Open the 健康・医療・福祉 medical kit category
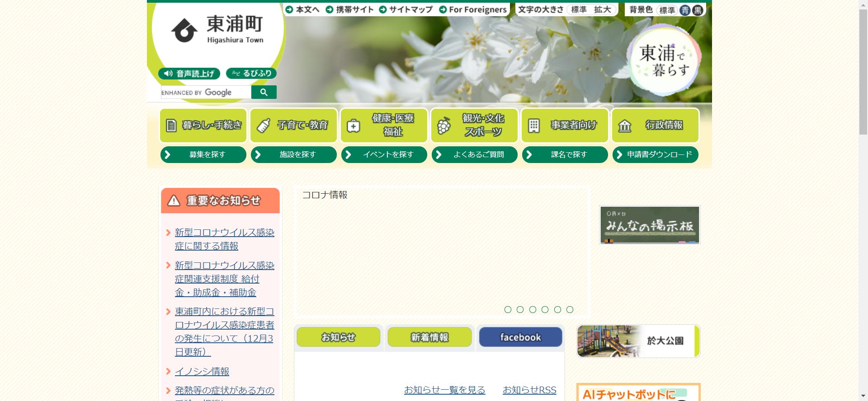Image resolution: width=868 pixels, height=401 pixels. [x=384, y=125]
